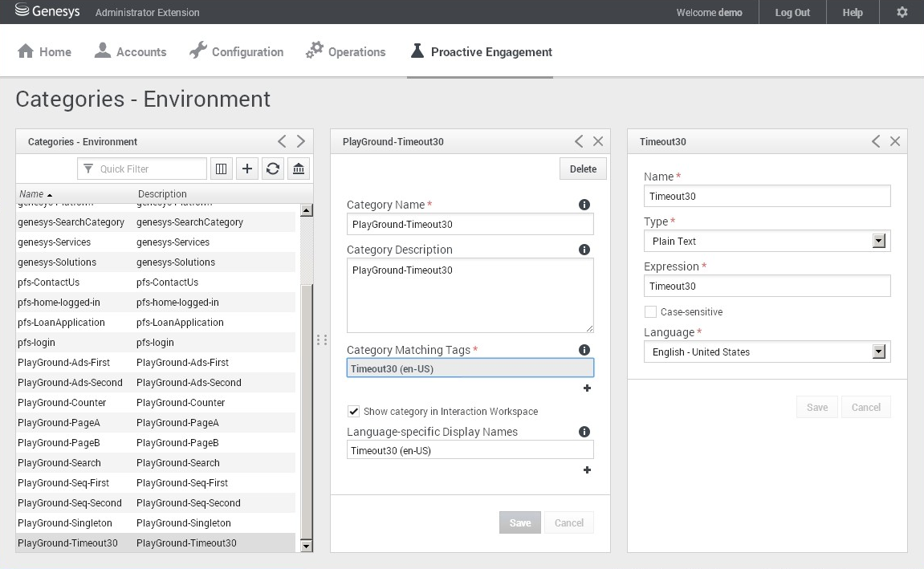Click the column selector icon in Categories toolbar
The image size is (924, 569).
(222, 169)
